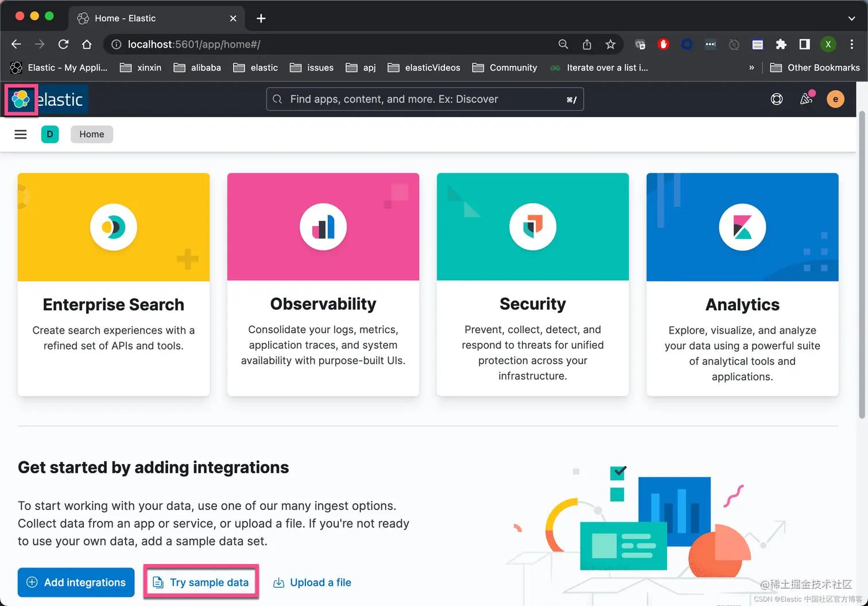Viewport: 868px width, 606px height.
Task: Open the user account avatar menu
Action: (835, 99)
